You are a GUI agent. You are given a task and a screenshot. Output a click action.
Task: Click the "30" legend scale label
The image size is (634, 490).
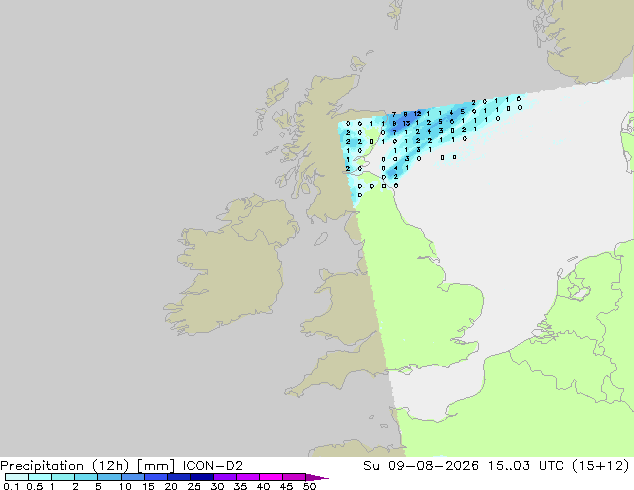click(x=217, y=486)
